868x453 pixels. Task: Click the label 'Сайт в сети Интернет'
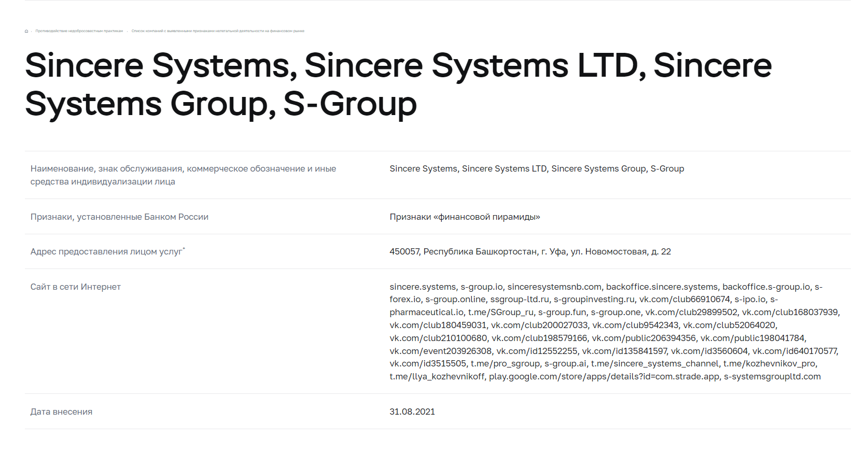click(x=75, y=287)
